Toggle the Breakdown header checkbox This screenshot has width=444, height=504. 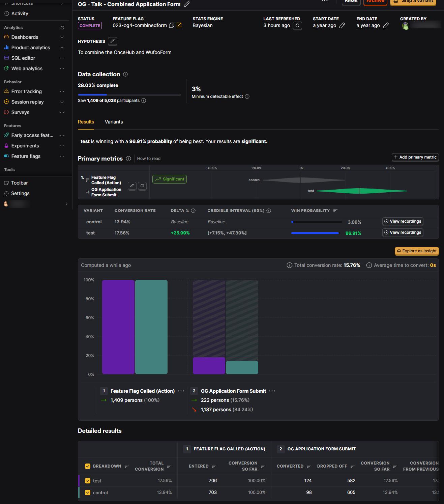(x=88, y=466)
